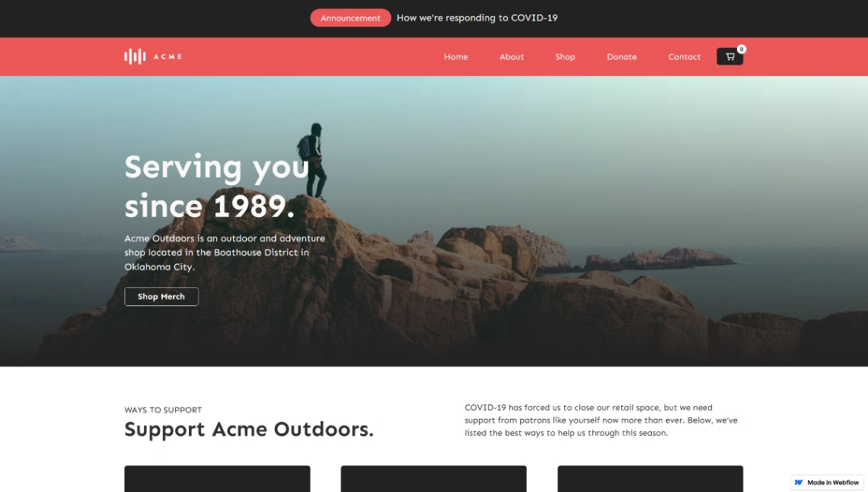Open the shopping cart icon

(x=729, y=56)
